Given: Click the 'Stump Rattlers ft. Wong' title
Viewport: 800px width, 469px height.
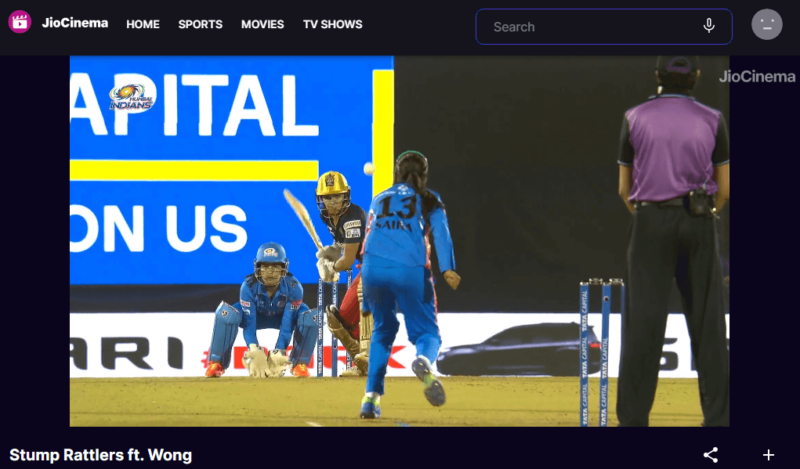Looking at the screenshot, I should pos(101,455).
